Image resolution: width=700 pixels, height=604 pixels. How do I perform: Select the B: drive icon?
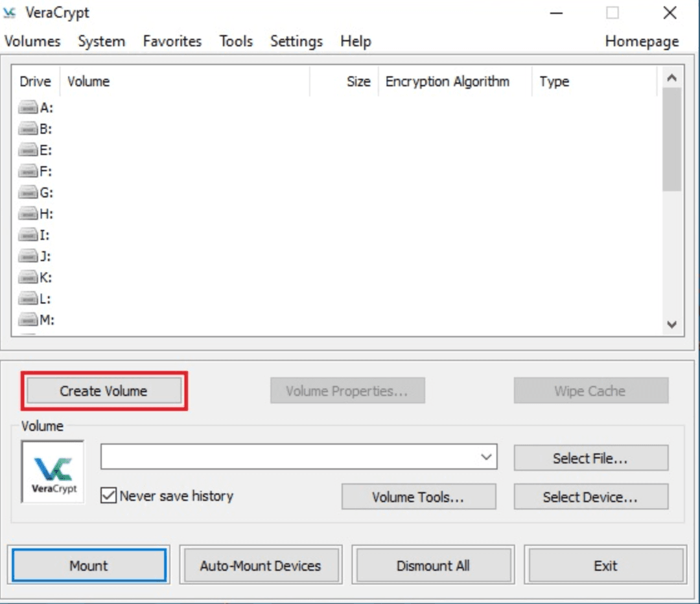[28, 129]
